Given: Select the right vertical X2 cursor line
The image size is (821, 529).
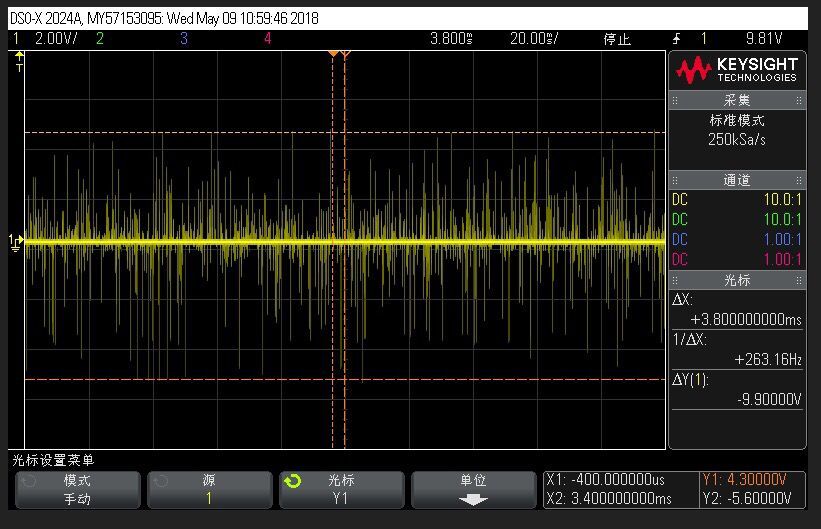Looking at the screenshot, I should [345, 251].
